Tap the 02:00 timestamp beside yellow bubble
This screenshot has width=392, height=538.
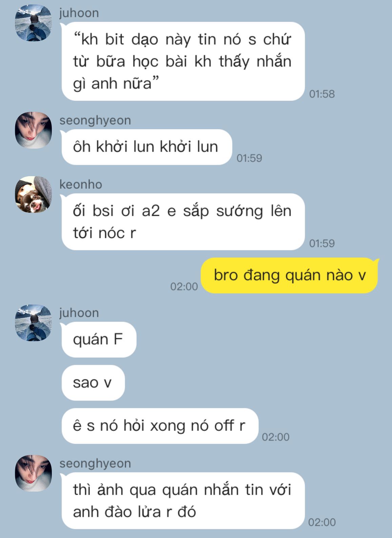click(184, 287)
